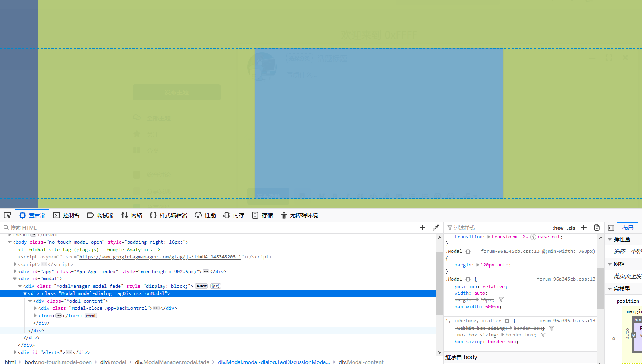
Task: Open the 控制台 Console tab
Action: point(66,215)
